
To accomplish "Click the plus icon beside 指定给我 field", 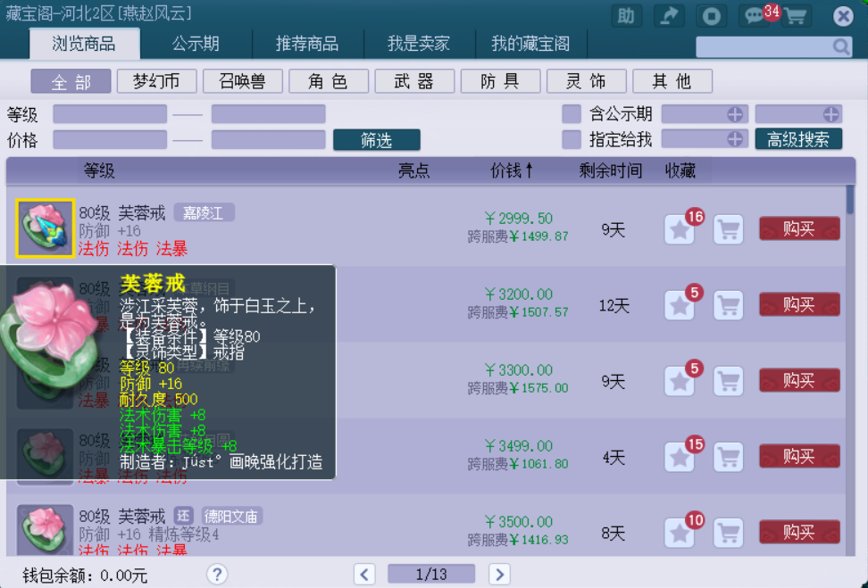I will click(x=735, y=139).
